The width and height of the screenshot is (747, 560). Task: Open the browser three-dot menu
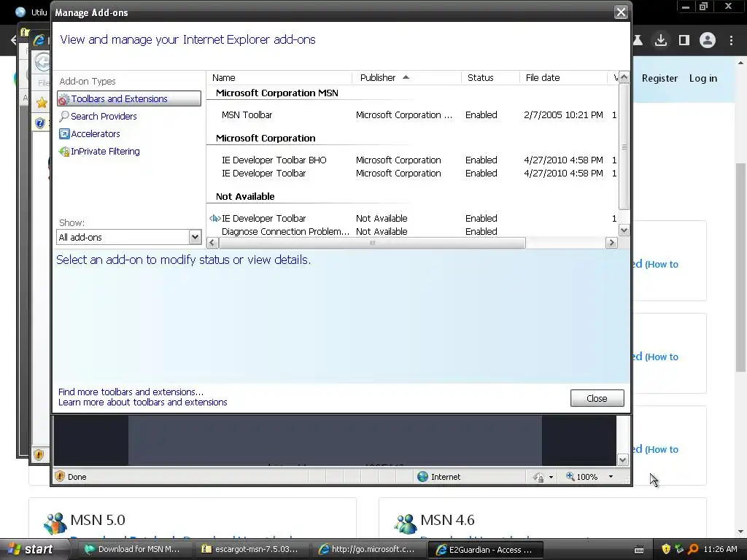coord(731,40)
